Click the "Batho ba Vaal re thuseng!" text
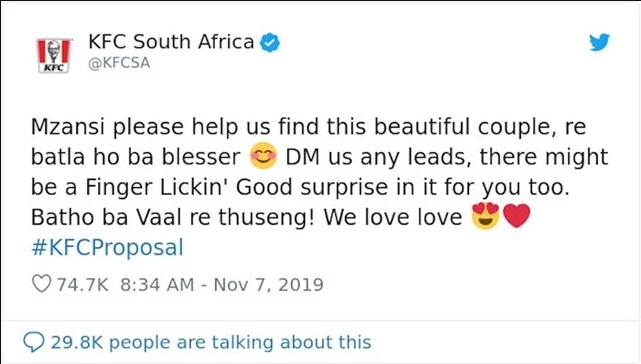 click(x=173, y=217)
